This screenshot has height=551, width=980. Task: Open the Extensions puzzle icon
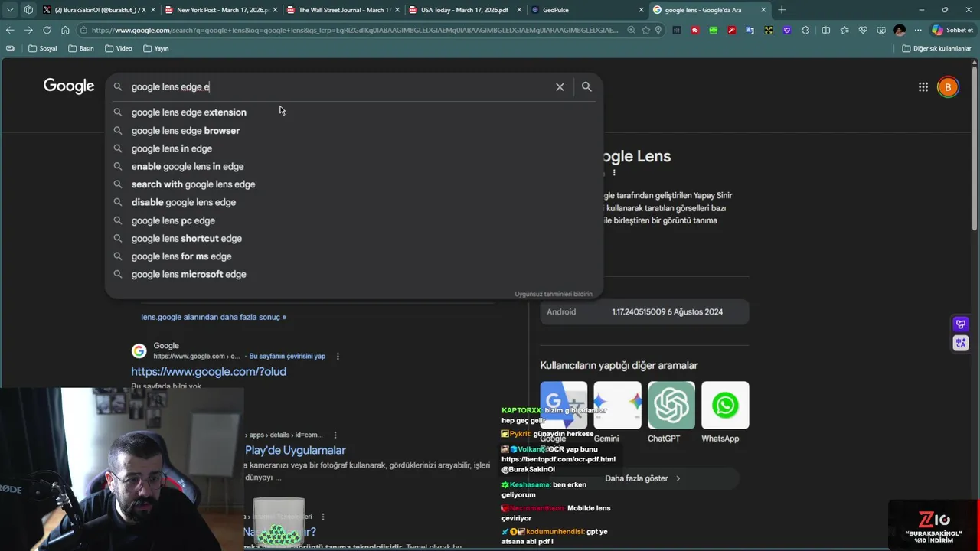(805, 31)
